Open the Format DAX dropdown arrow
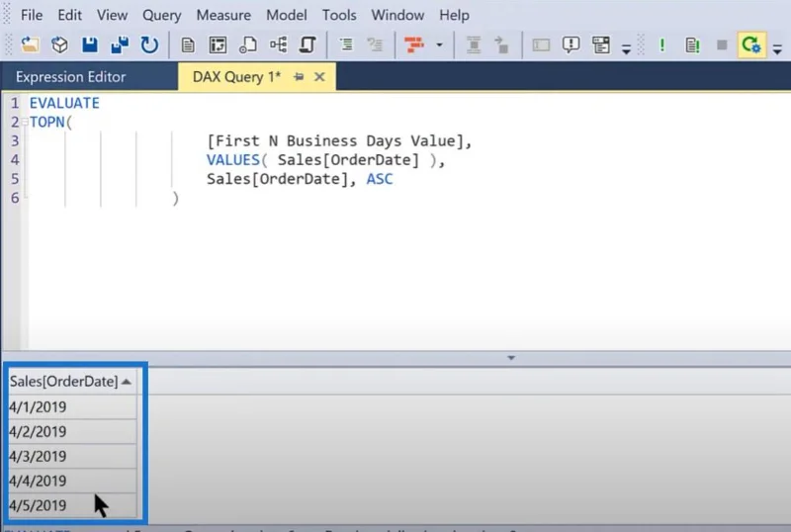791x532 pixels. [439, 45]
